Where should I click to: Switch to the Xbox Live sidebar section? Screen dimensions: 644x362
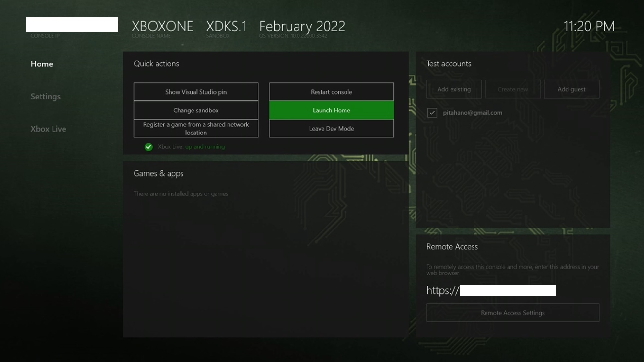48,129
